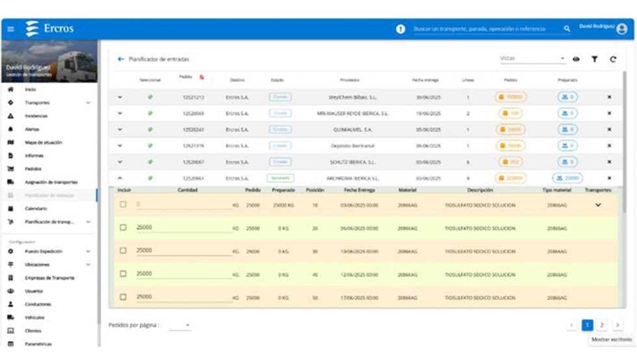Image resolution: width=637 pixels, height=364 pixels.
Task: Click quantity field for position 30
Action: pos(183,251)
